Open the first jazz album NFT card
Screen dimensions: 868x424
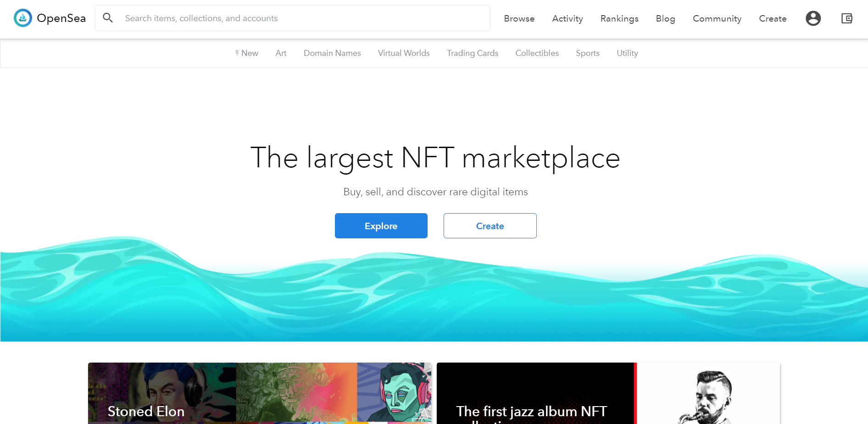(608, 393)
